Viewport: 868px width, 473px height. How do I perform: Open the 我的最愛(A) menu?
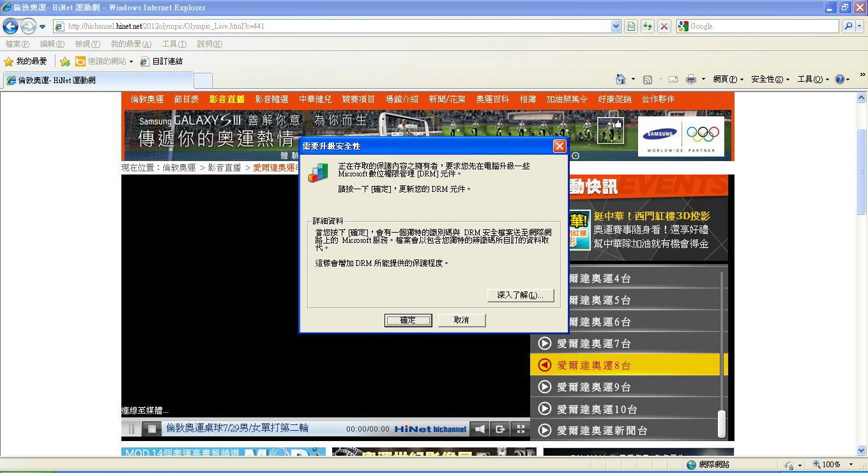pyautogui.click(x=131, y=44)
